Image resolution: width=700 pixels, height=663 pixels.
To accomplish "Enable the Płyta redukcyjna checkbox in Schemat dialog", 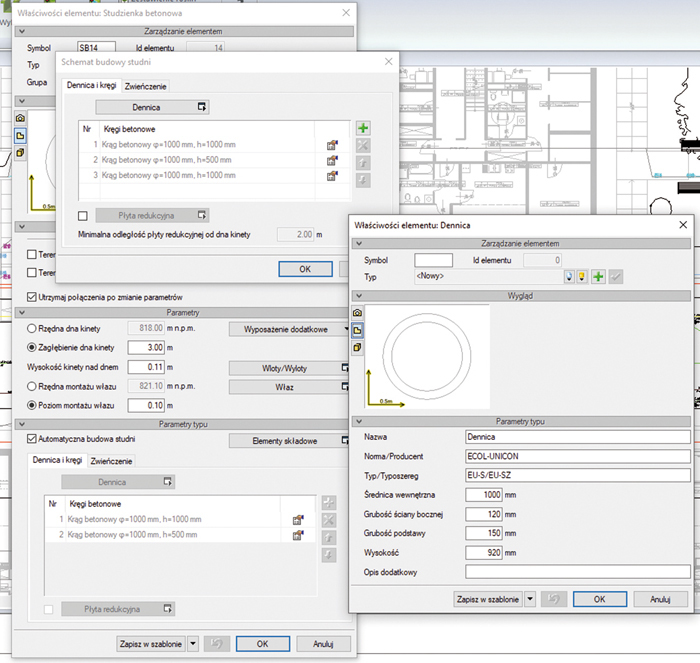I will pyautogui.click(x=83, y=215).
